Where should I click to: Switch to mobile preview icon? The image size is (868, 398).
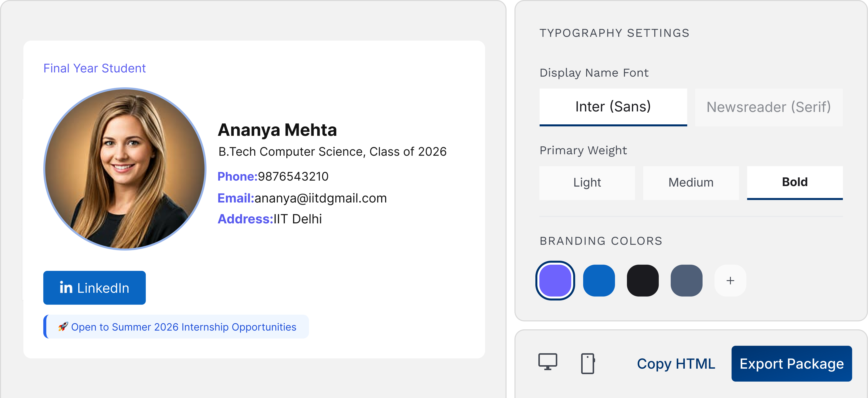coord(588,363)
